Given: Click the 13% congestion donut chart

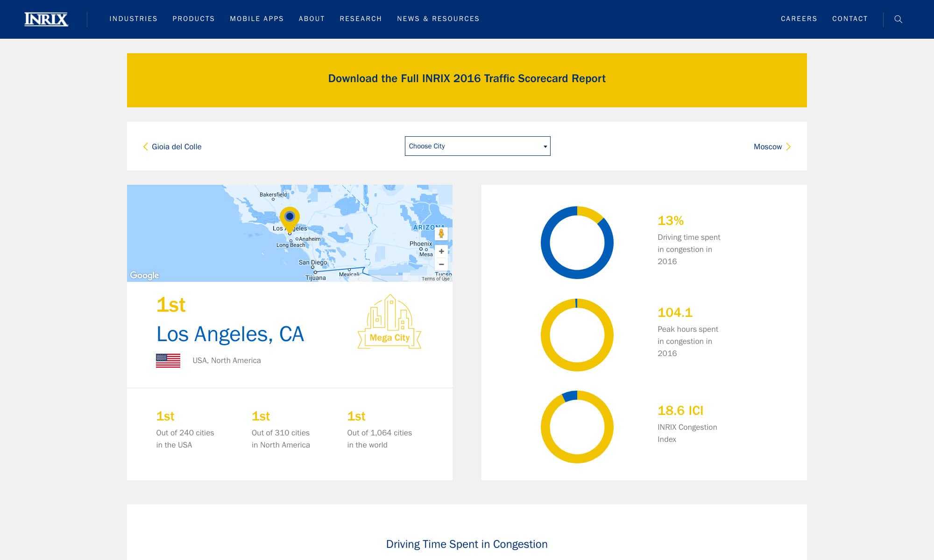Looking at the screenshot, I should click(x=577, y=243).
